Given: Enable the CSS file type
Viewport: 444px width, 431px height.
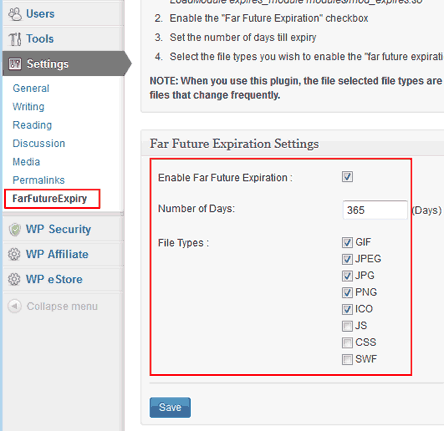Looking at the screenshot, I should pos(347,343).
